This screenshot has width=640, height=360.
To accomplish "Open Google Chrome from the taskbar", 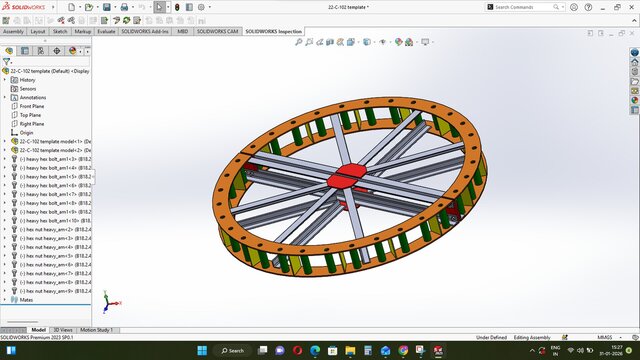I will (x=403, y=351).
